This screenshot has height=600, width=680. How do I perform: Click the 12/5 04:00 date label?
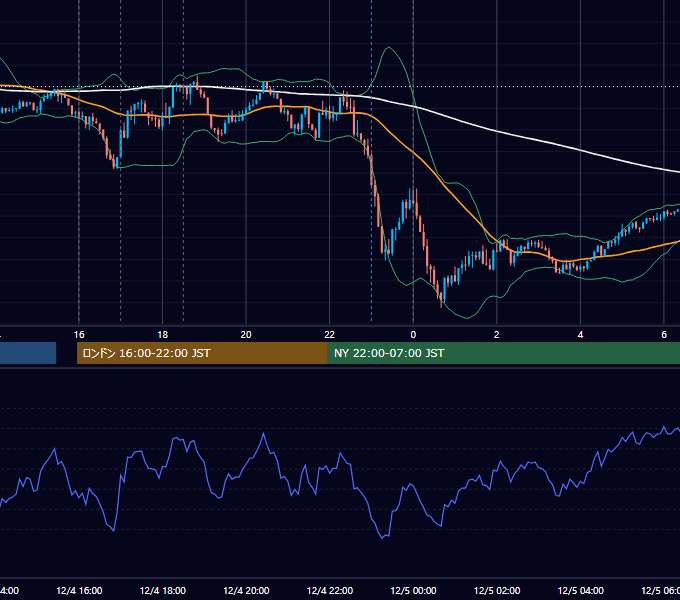pyautogui.click(x=581, y=591)
